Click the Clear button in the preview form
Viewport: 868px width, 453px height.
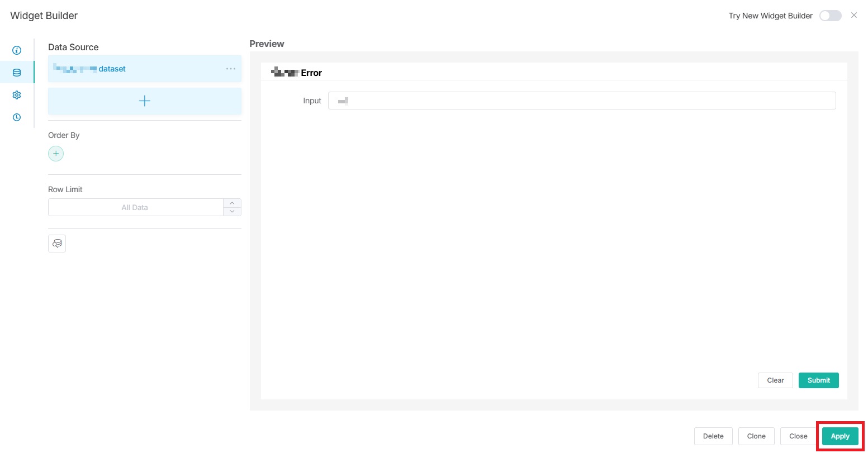tap(775, 380)
